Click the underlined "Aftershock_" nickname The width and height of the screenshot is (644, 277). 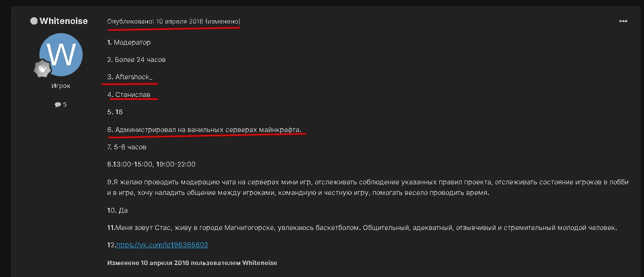134,77
